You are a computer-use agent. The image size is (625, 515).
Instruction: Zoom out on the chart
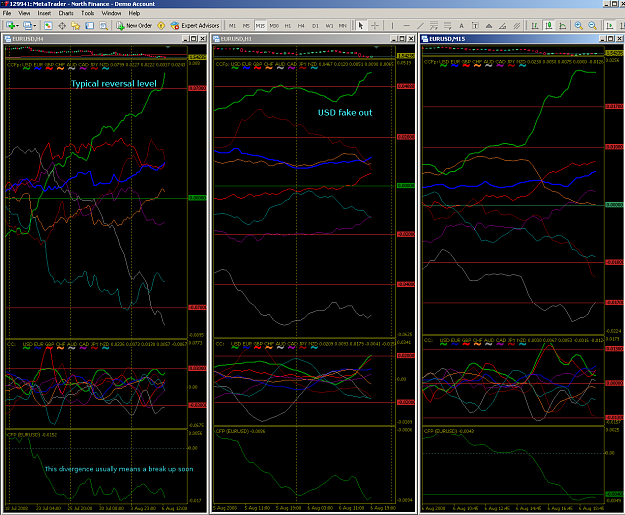coord(593,26)
